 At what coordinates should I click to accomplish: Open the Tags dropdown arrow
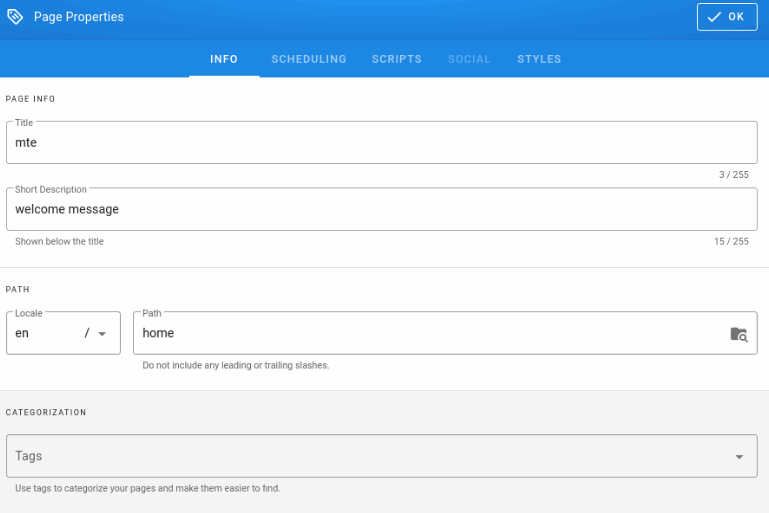click(x=739, y=457)
